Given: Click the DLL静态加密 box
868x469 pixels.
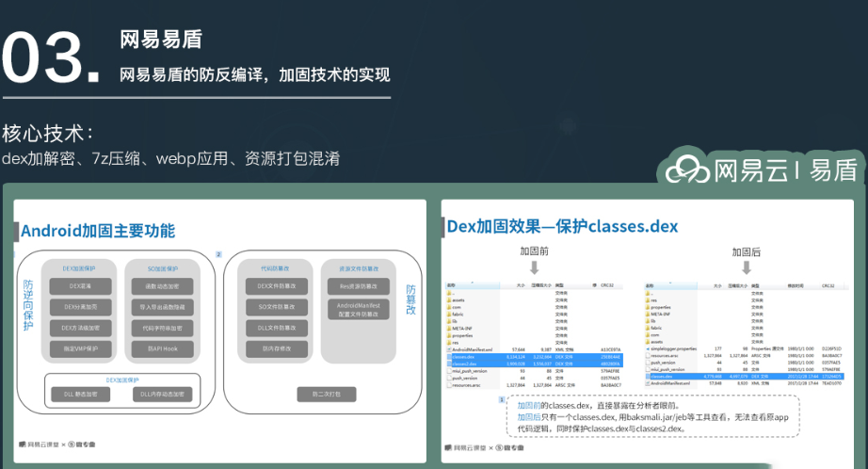Looking at the screenshot, I should tap(81, 395).
